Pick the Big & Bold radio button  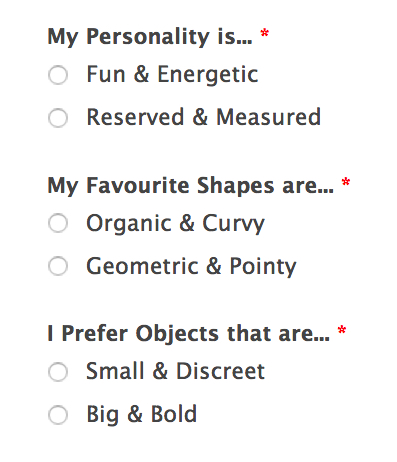[x=58, y=415]
